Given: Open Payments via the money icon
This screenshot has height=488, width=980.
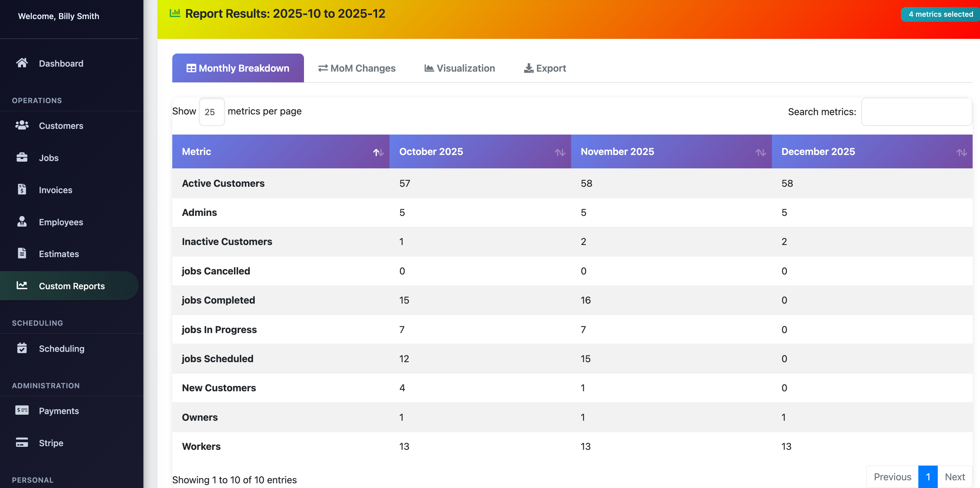Looking at the screenshot, I should (x=22, y=410).
